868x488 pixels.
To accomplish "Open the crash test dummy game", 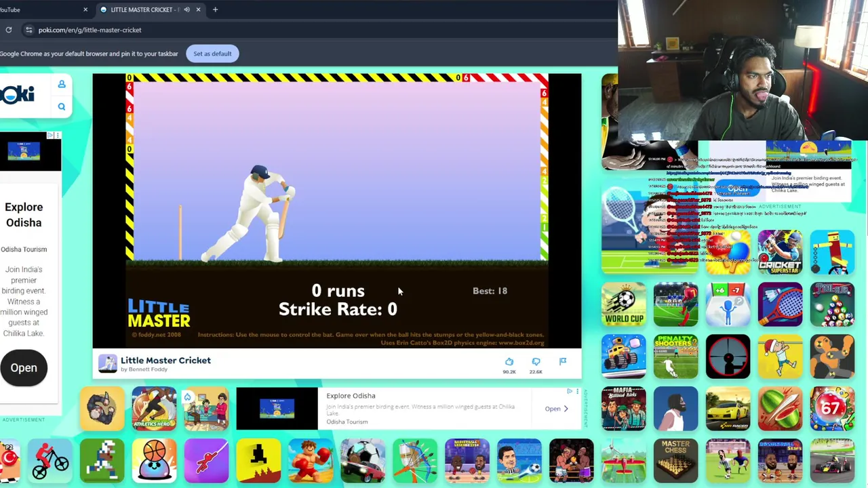I will point(832,357).
